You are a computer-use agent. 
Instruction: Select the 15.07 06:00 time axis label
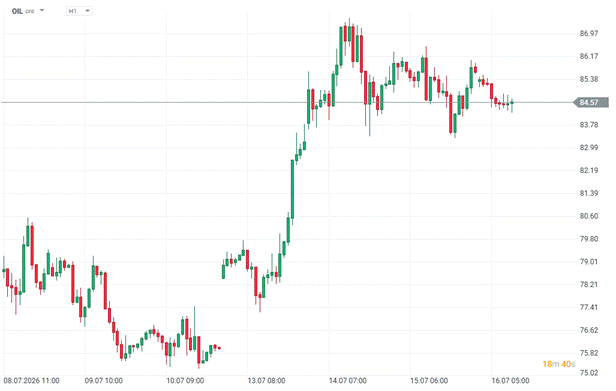429,380
